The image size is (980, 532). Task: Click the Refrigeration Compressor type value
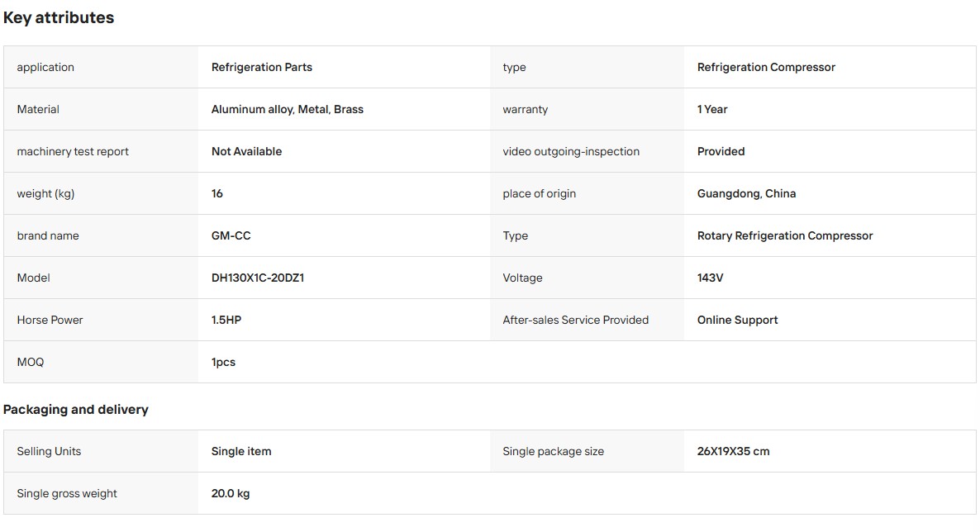(766, 67)
